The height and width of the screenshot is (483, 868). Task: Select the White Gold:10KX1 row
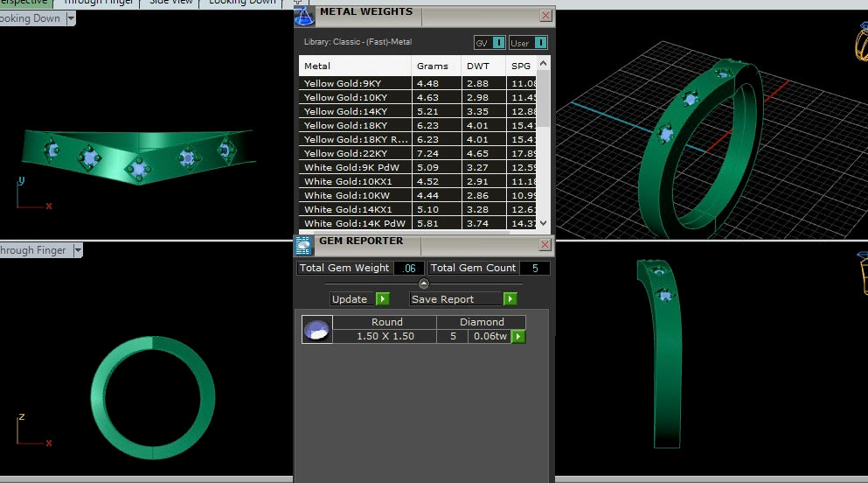pyautogui.click(x=418, y=181)
